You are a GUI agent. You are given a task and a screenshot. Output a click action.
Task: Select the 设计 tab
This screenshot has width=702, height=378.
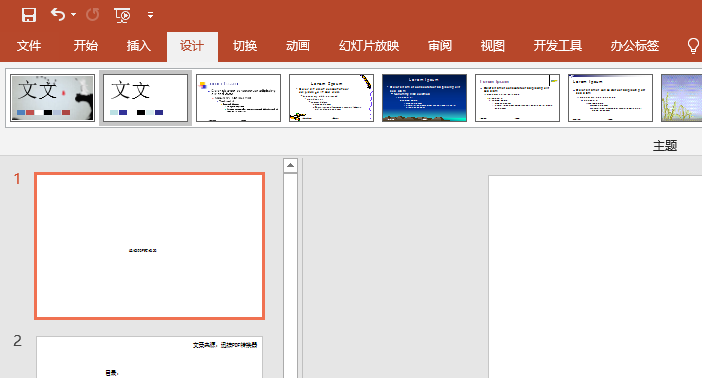pos(192,46)
